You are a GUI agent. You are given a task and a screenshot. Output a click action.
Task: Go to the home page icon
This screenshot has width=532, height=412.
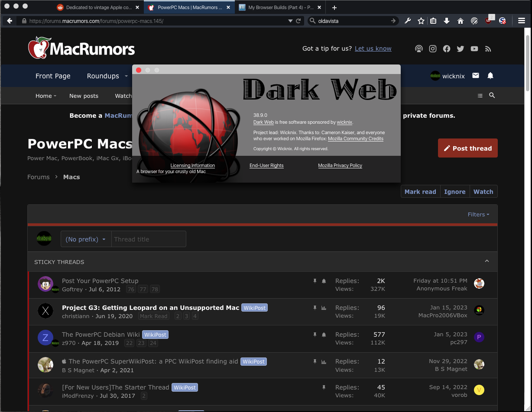pos(461,21)
